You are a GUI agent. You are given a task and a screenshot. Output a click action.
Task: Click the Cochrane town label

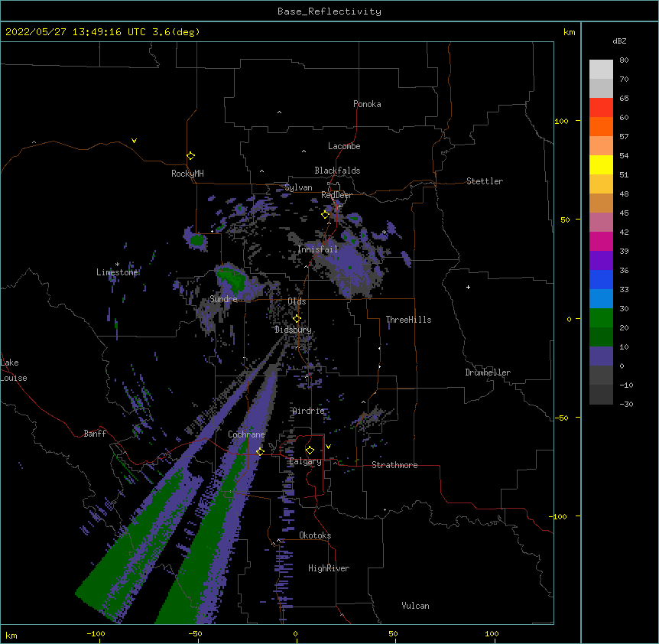point(246,434)
